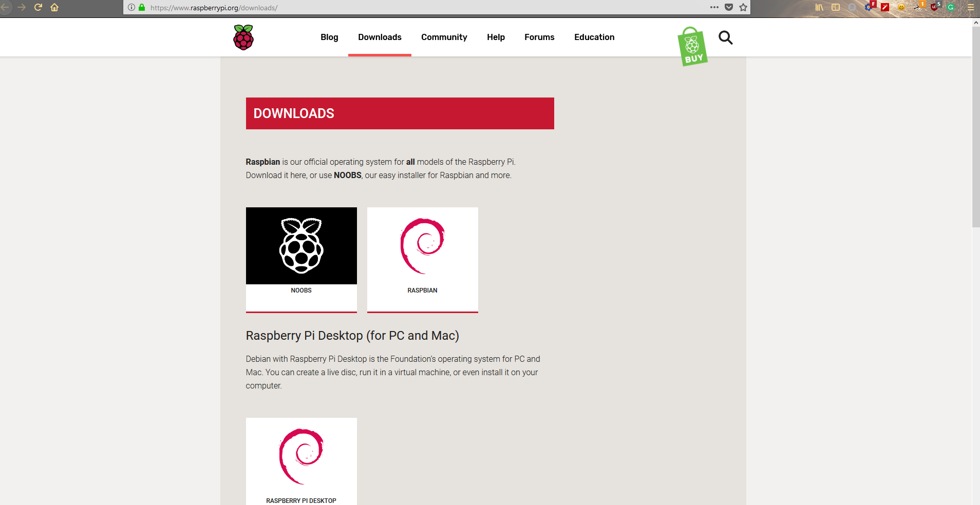Show site information for the connection
Viewport: 980px width, 505px height.
tap(131, 7)
